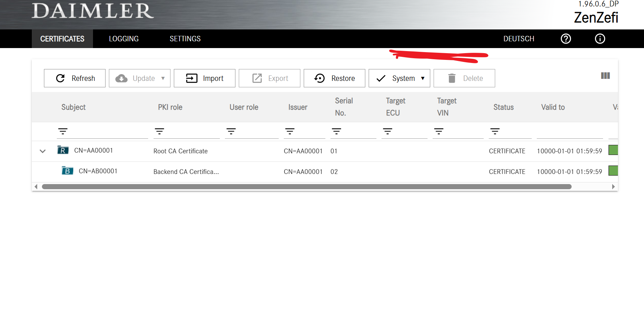Open the System dropdown menu
Viewport: 644px width, 310px height.
(x=399, y=78)
